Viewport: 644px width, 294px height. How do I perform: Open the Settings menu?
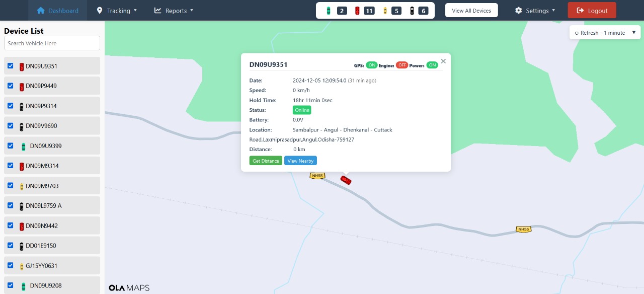coord(535,10)
